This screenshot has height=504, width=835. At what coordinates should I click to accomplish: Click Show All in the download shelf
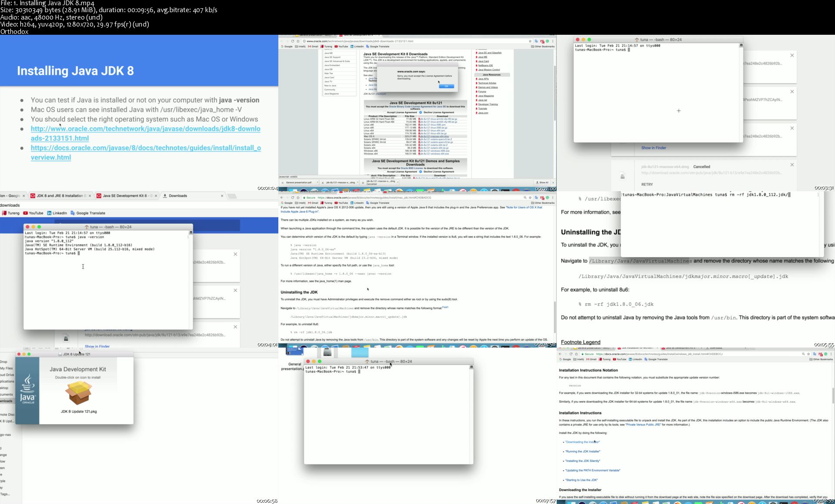[542, 182]
